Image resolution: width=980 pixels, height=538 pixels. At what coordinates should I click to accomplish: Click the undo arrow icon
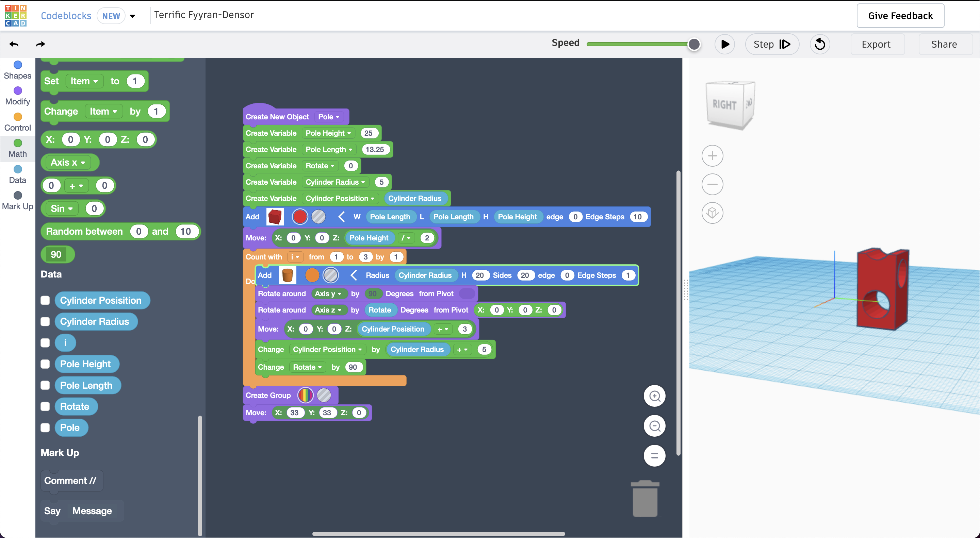click(14, 44)
